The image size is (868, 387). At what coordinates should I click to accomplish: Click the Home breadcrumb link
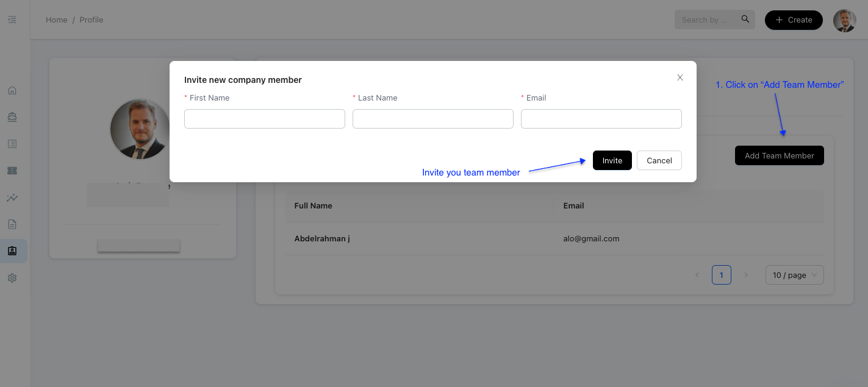coord(56,20)
